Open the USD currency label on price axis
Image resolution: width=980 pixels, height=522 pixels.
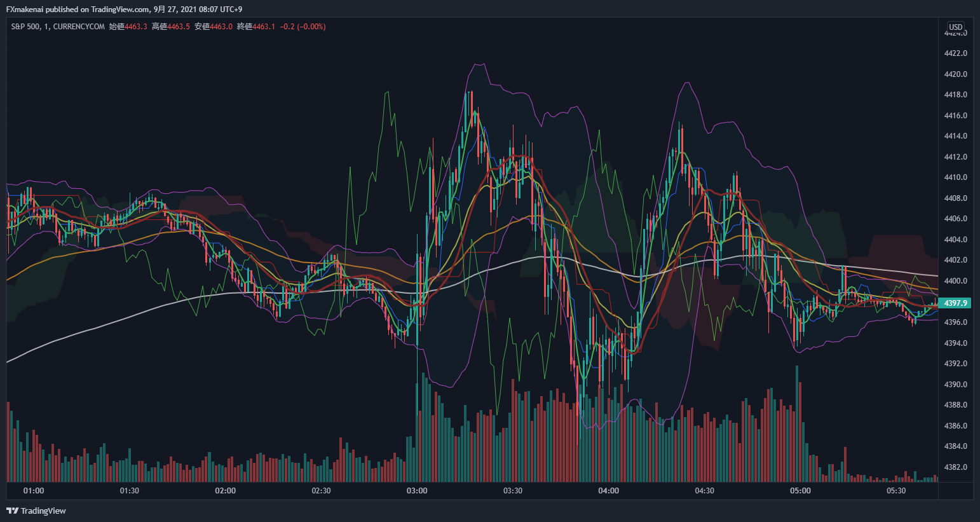pos(956,27)
